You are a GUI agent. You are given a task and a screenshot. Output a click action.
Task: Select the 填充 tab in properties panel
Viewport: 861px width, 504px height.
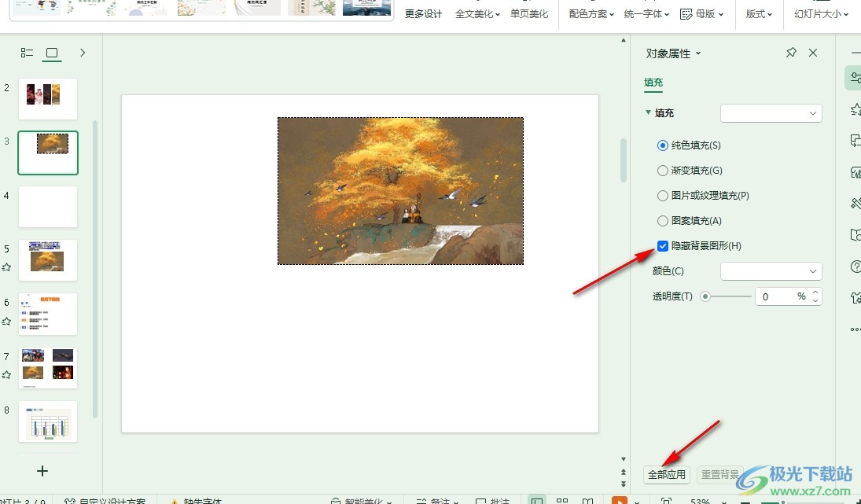[653, 83]
